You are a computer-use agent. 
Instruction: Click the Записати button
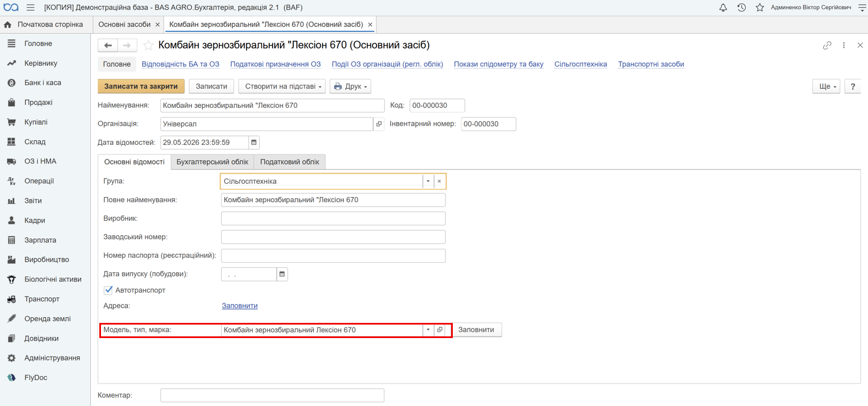coord(212,86)
